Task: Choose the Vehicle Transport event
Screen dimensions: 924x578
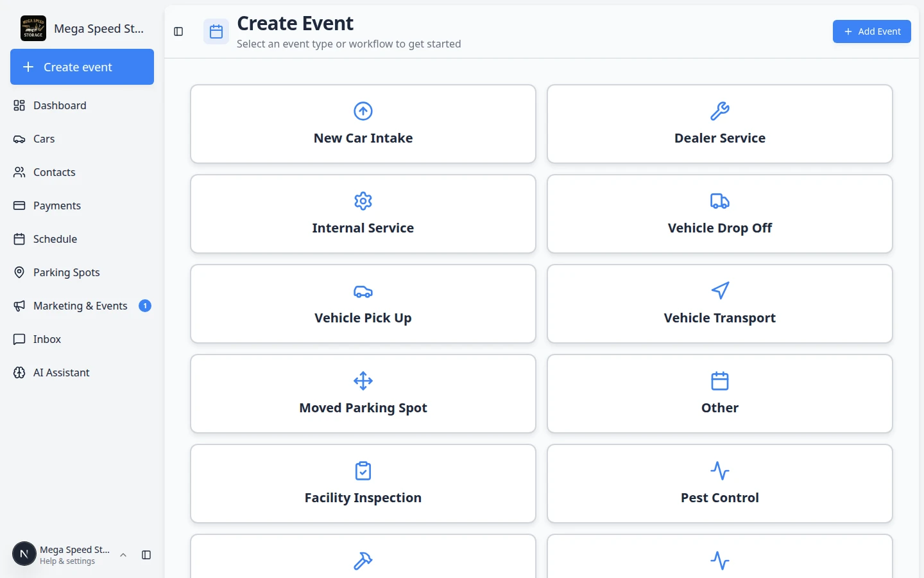Action: click(720, 304)
